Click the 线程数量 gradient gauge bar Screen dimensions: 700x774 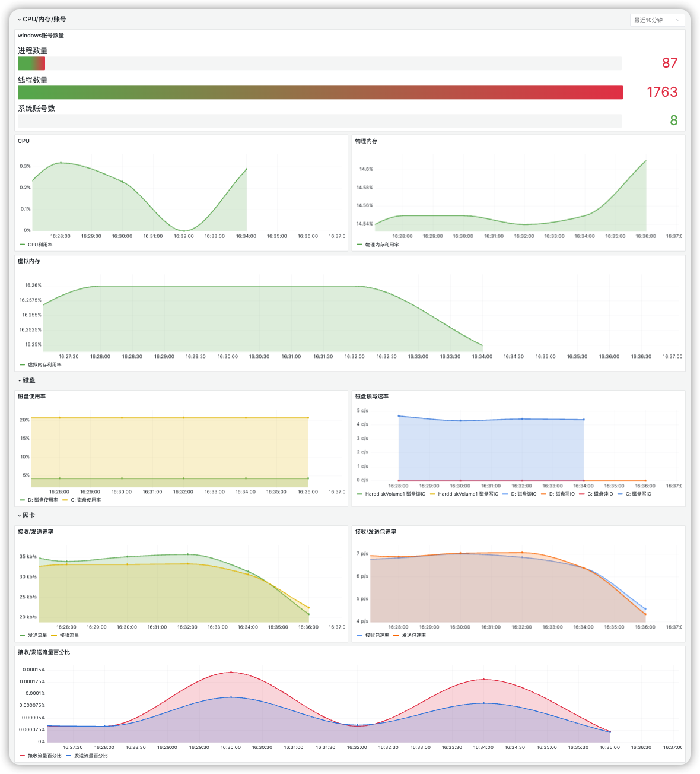[320, 92]
